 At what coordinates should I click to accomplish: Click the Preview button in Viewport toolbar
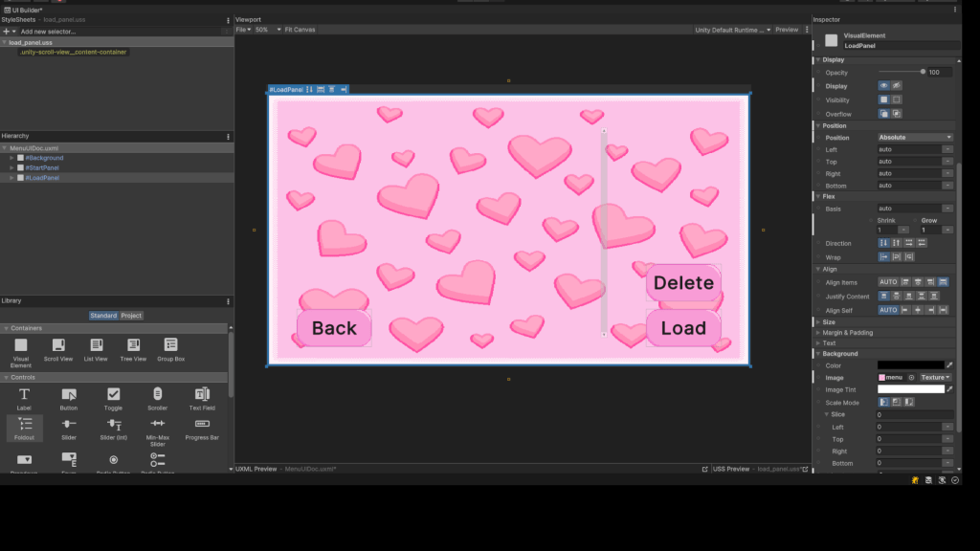click(787, 30)
